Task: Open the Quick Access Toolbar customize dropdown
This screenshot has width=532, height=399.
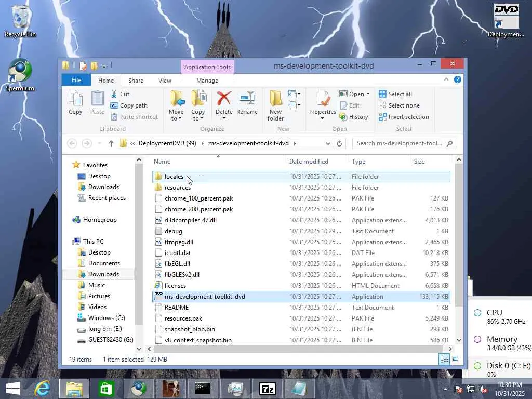Action: click(x=104, y=66)
